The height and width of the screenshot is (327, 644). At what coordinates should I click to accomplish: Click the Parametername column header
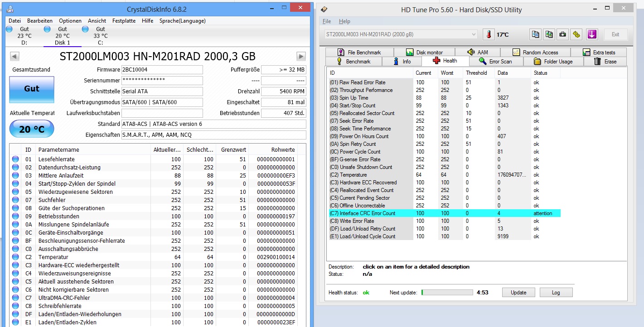[93, 149]
